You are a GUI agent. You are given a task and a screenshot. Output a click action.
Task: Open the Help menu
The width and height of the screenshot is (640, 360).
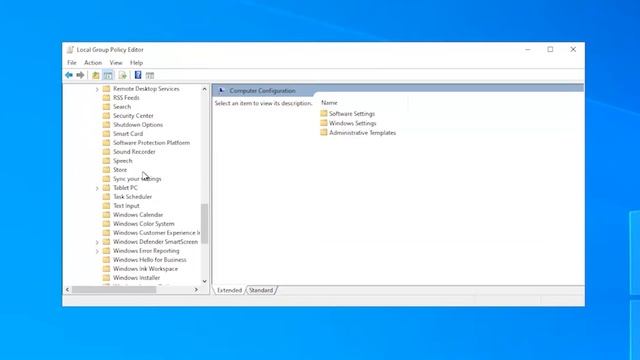click(x=136, y=62)
